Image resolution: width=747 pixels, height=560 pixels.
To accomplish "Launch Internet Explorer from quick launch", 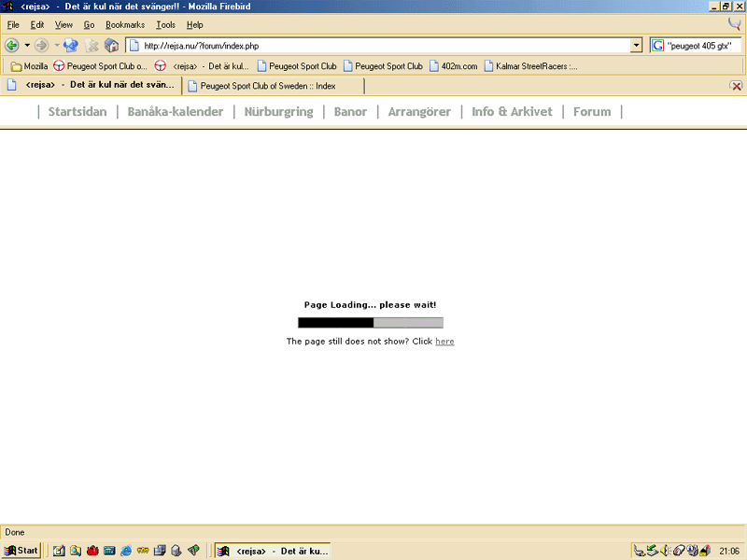I will coord(126,551).
